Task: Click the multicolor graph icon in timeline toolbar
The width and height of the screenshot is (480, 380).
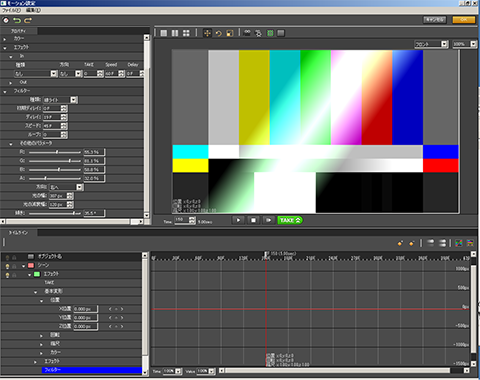Action: click(x=459, y=243)
